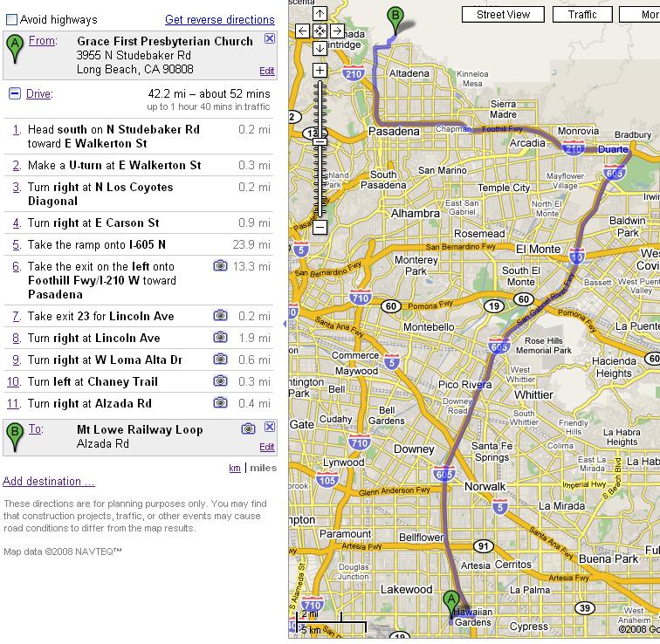This screenshot has width=660, height=644.
Task: Open step 10 turn left at Chaney Trail
Action: point(139,382)
